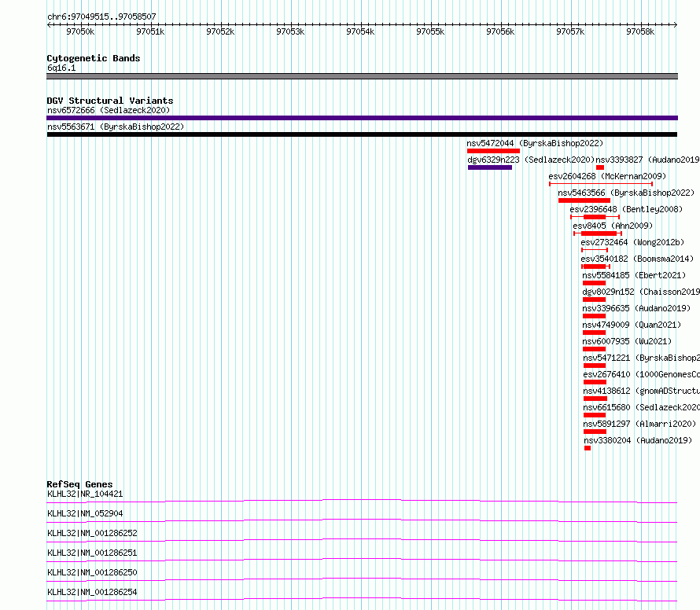
Task: Click the thin red line under esv2732464
Action: pyautogui.click(x=594, y=250)
